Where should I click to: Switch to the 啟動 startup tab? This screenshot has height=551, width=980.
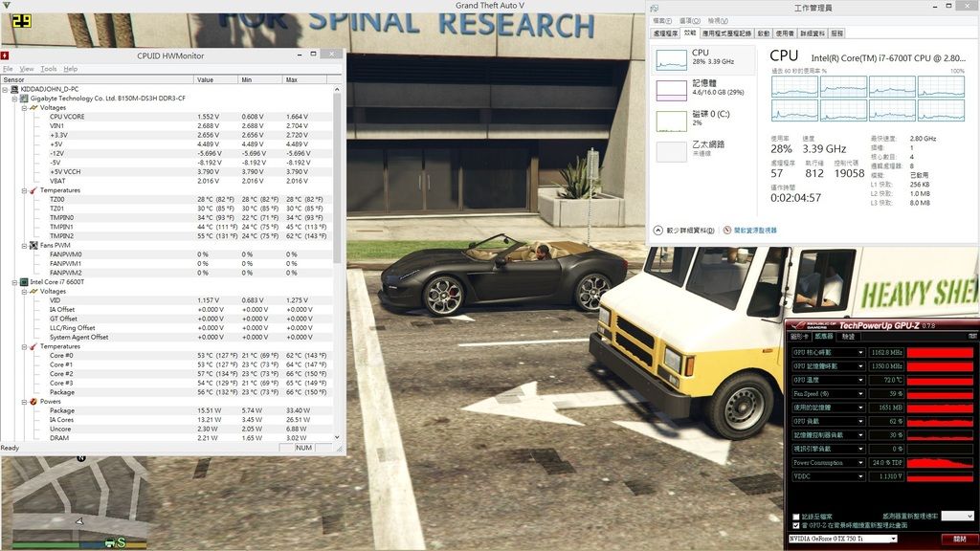click(x=764, y=33)
